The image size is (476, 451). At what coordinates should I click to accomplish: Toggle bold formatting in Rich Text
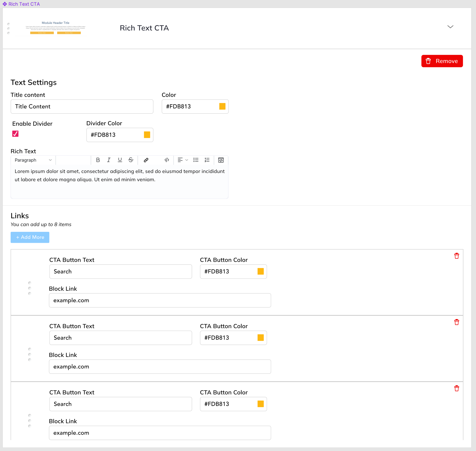click(x=98, y=160)
